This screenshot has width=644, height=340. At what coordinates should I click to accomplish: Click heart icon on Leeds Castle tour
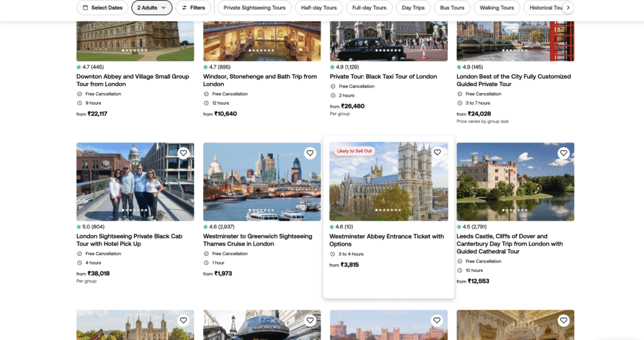563,153
